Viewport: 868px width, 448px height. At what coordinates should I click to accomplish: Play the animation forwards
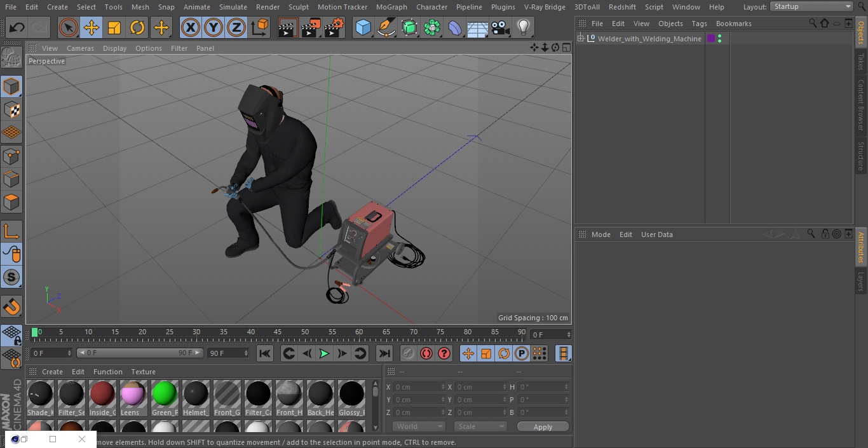pyautogui.click(x=324, y=353)
